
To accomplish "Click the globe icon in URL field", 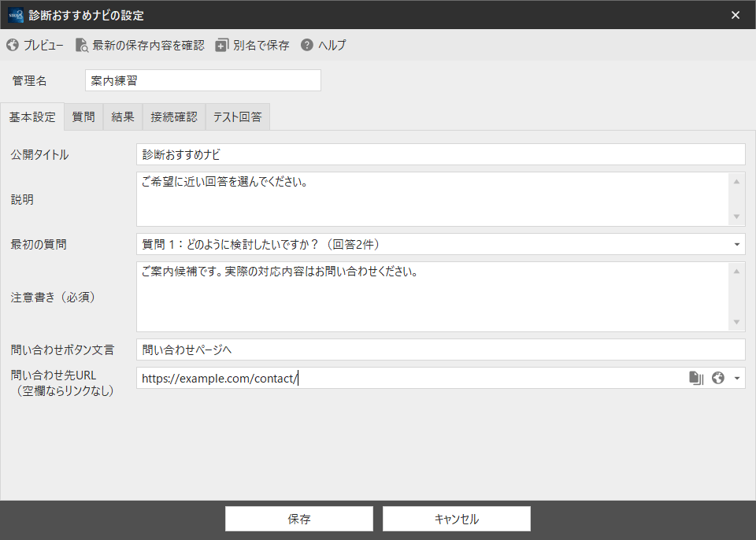I will (x=718, y=378).
